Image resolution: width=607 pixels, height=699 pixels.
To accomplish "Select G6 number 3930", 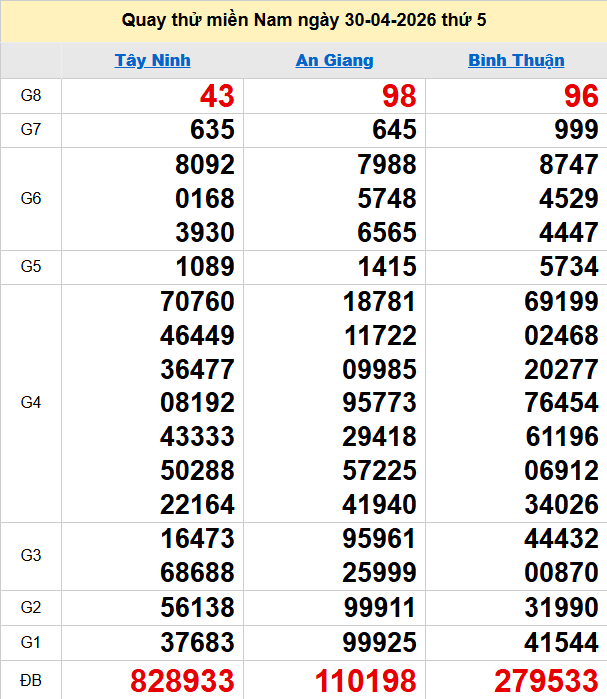I will click(x=205, y=232).
